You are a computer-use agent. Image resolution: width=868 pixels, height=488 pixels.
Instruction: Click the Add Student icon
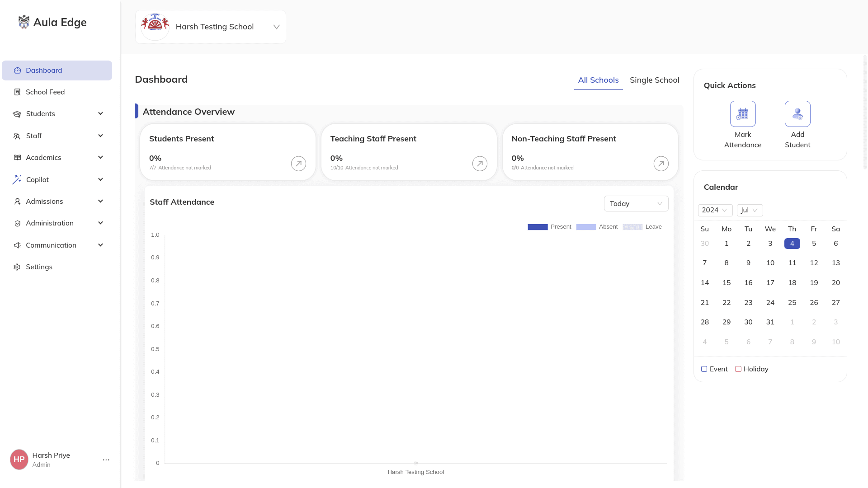(x=797, y=114)
